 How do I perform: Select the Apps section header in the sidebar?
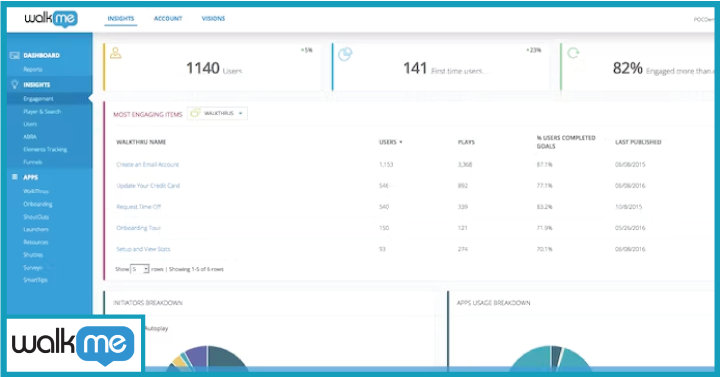(x=31, y=177)
